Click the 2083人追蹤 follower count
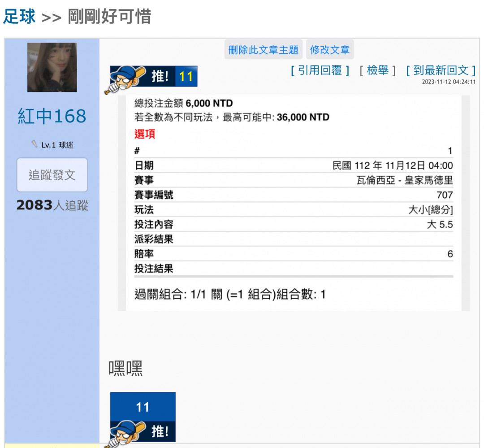 pos(52,205)
